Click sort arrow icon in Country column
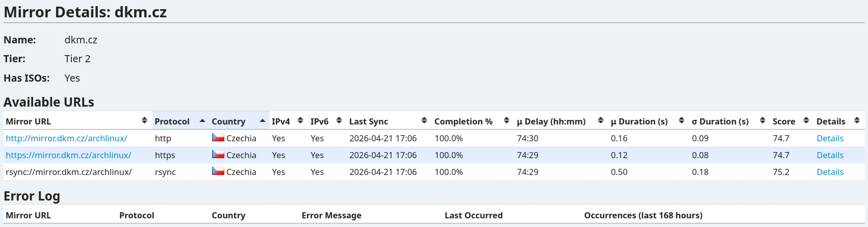This screenshot has height=227, width=868. point(263,121)
